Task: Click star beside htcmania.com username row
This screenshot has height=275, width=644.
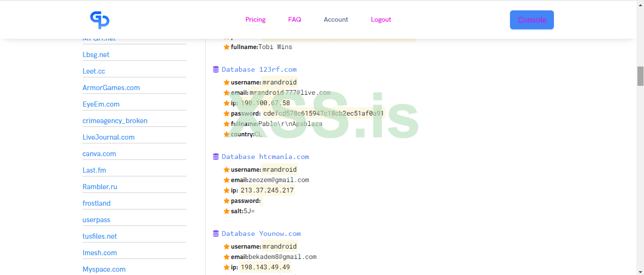Action: pos(226,170)
